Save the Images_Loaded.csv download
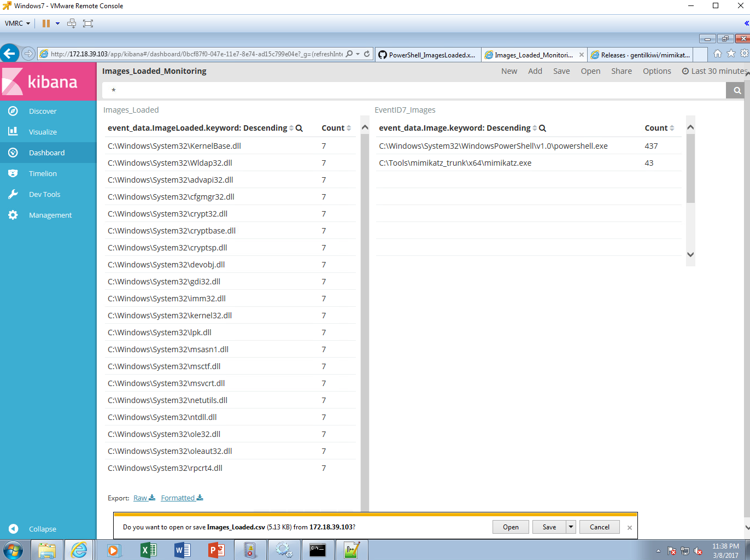 pos(549,527)
